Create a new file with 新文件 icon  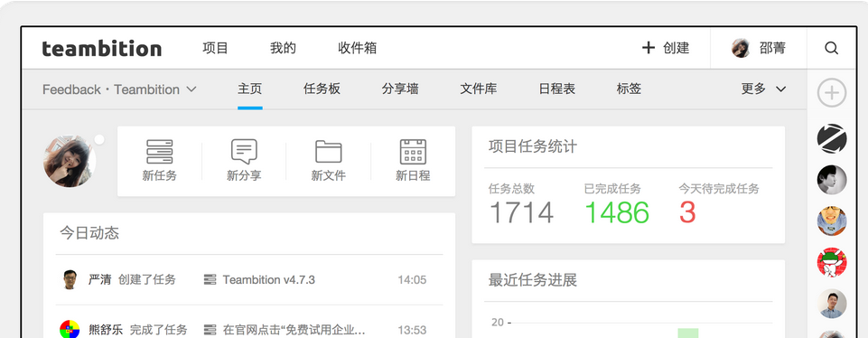pyautogui.click(x=328, y=161)
